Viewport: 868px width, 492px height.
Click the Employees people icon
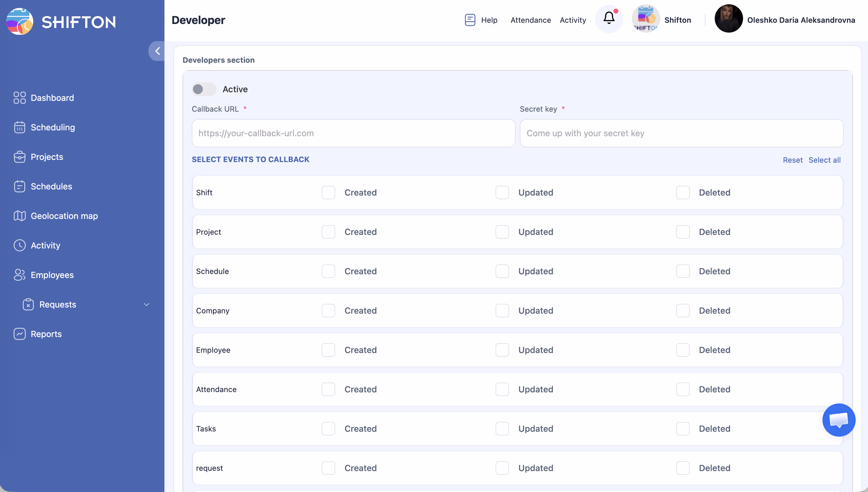tap(20, 275)
